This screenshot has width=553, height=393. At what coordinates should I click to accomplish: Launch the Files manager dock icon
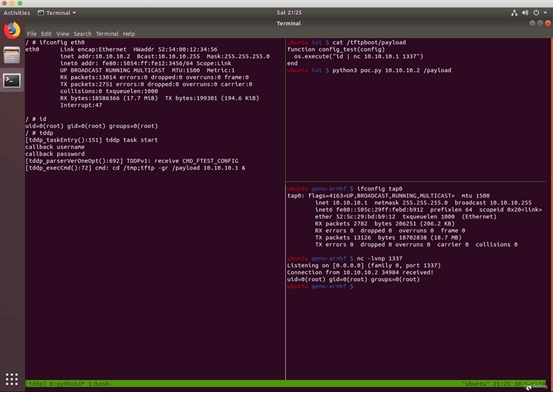click(12, 55)
